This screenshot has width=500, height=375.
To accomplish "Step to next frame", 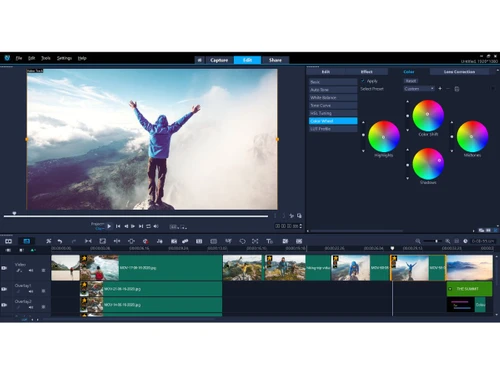I will coord(133,226).
